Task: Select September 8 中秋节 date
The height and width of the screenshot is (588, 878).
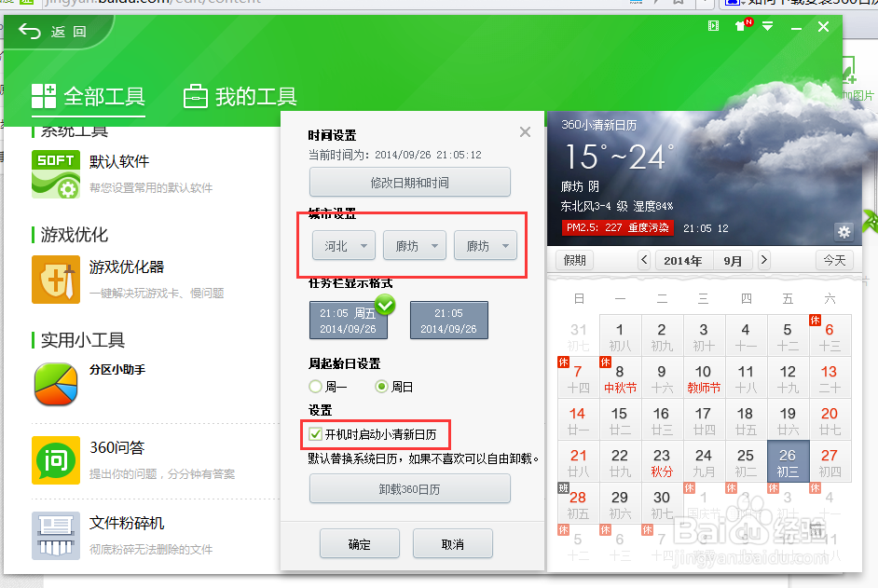Action: pyautogui.click(x=620, y=377)
